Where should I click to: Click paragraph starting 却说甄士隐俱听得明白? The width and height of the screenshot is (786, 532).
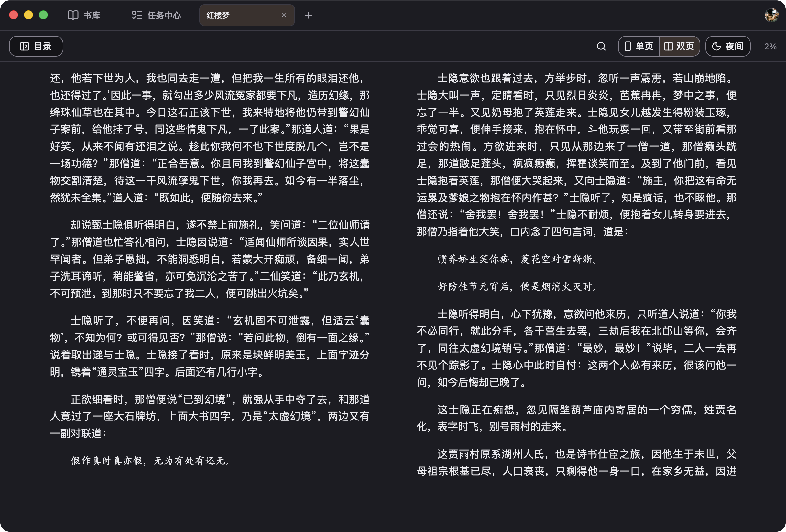point(210,259)
